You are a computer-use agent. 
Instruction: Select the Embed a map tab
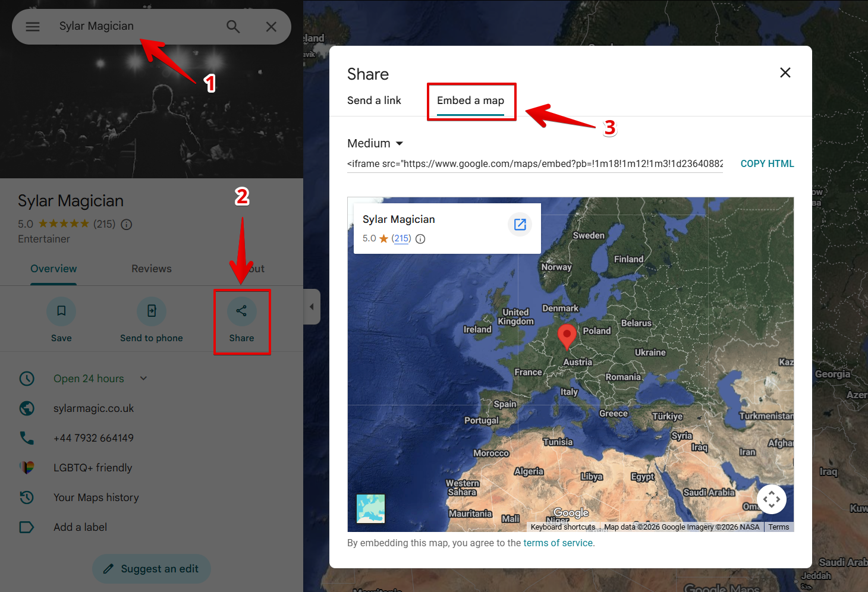[470, 100]
